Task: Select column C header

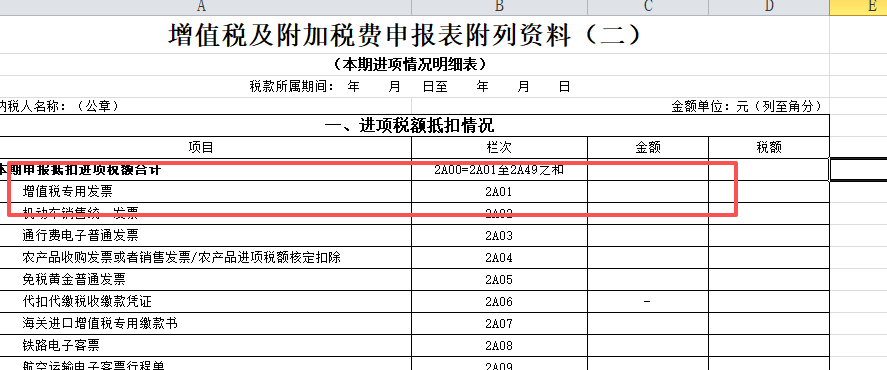Action: click(648, 7)
